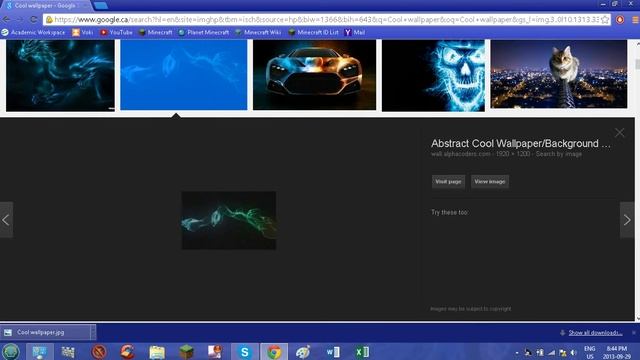Click the Search by image link
Viewport: 640px width, 360px height.
559,154
